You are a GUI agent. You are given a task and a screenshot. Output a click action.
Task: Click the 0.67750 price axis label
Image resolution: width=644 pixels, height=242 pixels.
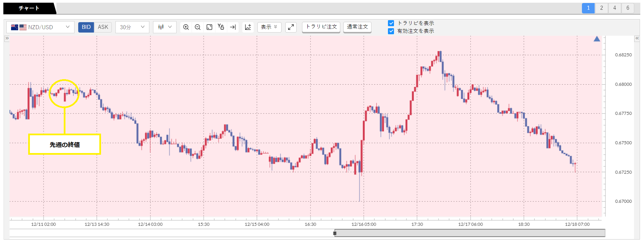[623, 113]
